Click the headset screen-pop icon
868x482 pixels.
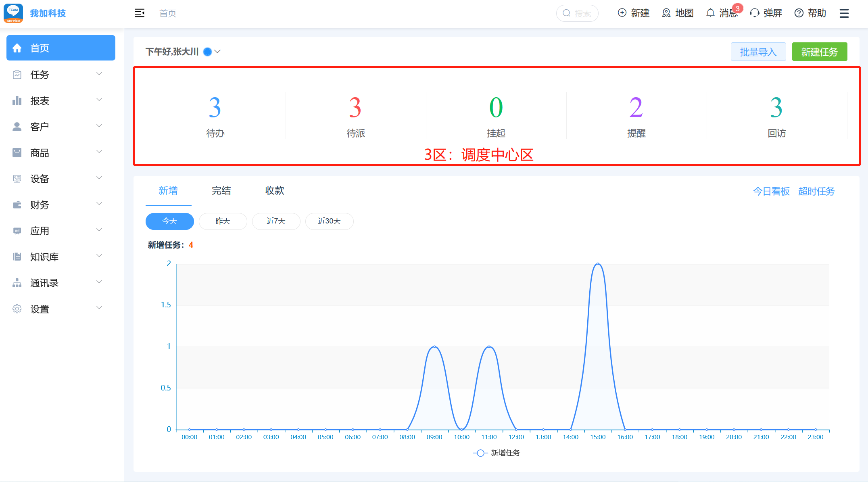(754, 13)
